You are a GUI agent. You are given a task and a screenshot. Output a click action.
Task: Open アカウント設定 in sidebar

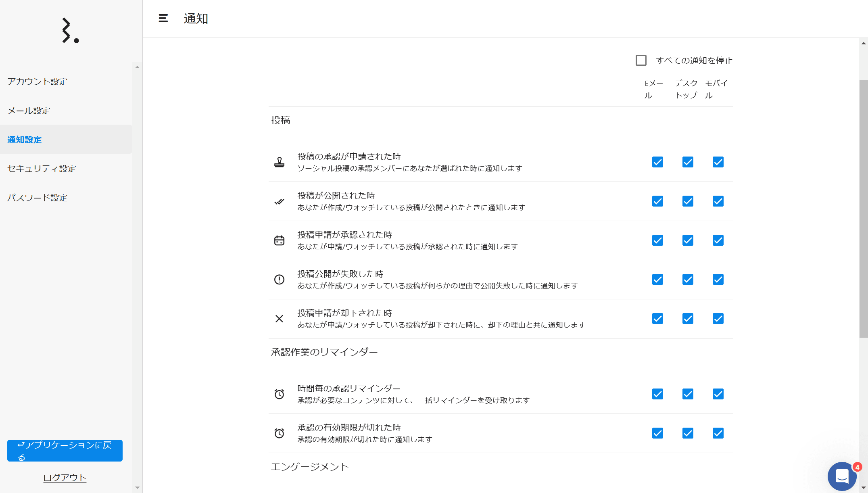38,81
